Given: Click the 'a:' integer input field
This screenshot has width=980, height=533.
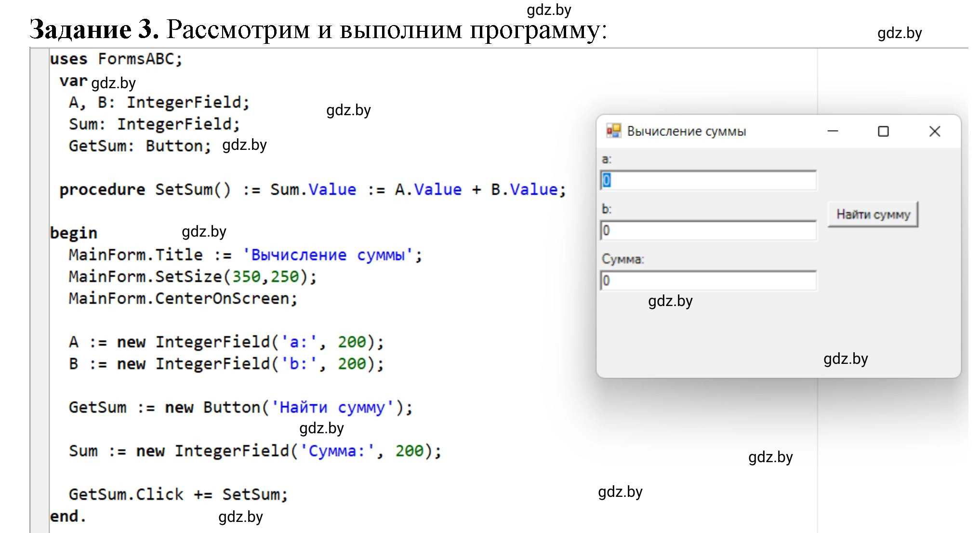Looking at the screenshot, I should tap(708, 180).
